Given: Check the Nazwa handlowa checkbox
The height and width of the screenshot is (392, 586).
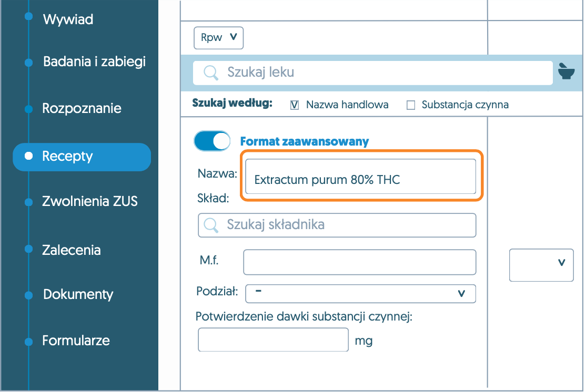Looking at the screenshot, I should tap(295, 105).
